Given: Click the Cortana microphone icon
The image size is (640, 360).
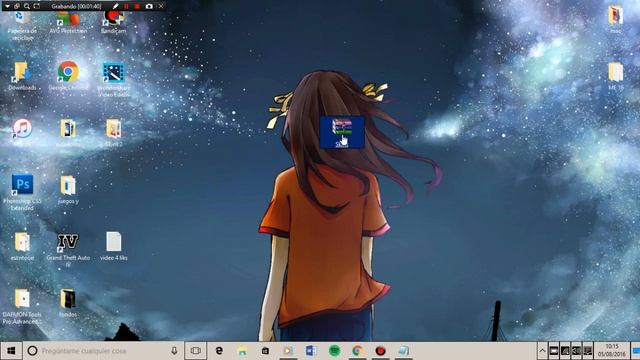Looking at the screenshot, I should click(174, 351).
